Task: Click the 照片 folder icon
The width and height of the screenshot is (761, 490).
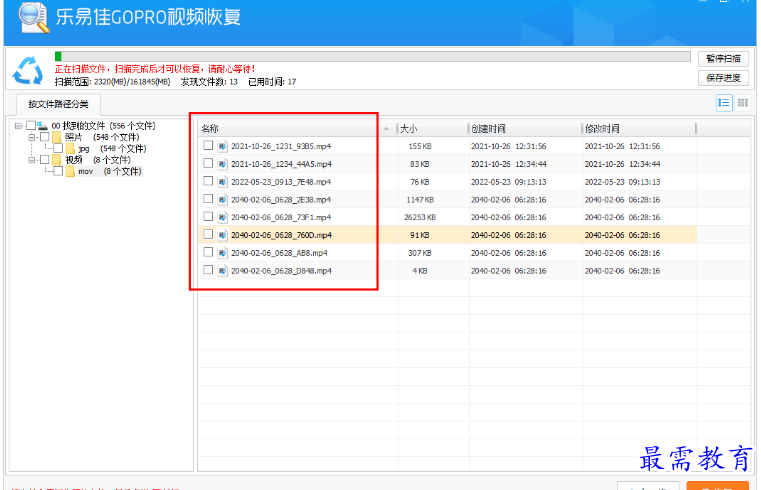Action: point(57,137)
